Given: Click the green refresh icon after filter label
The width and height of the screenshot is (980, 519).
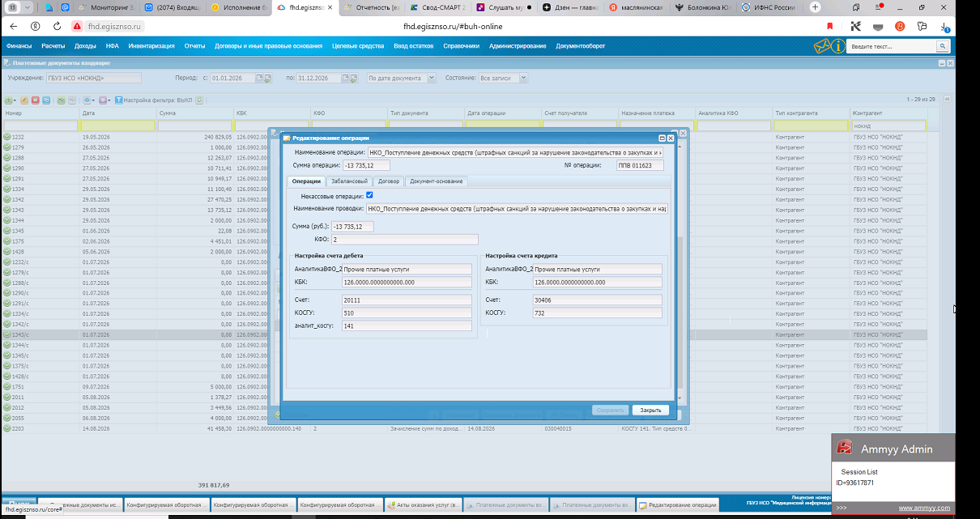Looking at the screenshot, I should click(199, 100).
